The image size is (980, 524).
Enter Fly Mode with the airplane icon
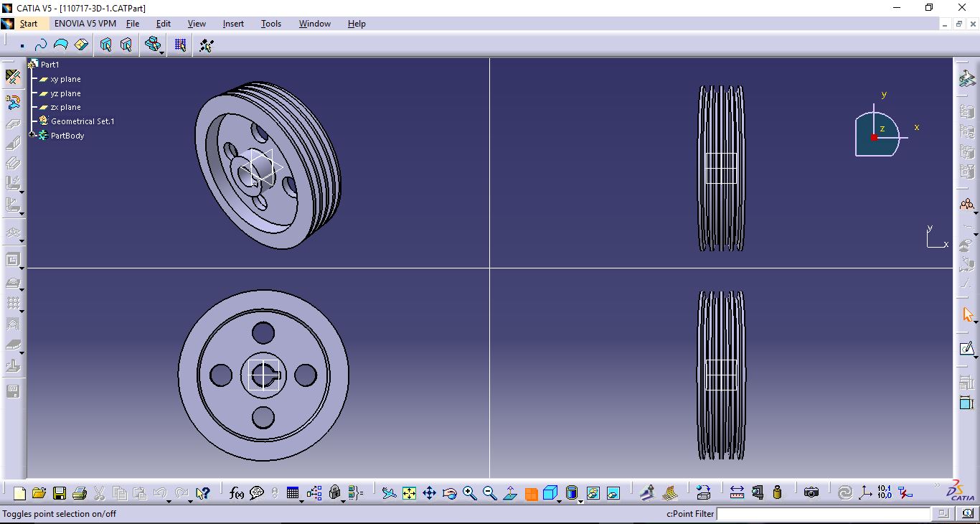click(x=388, y=493)
